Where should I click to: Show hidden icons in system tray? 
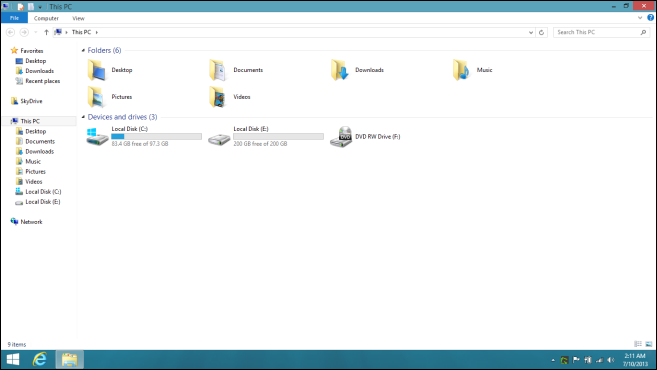(x=553, y=360)
